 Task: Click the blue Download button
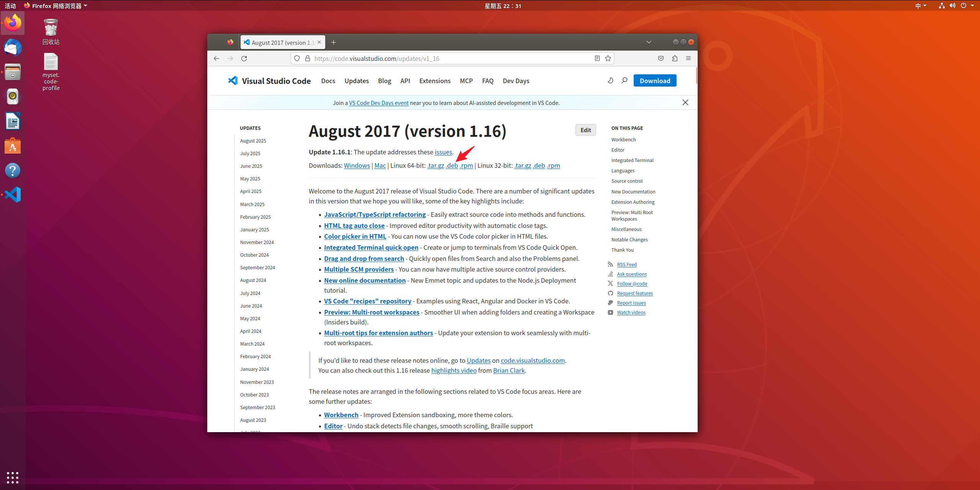[x=655, y=80]
